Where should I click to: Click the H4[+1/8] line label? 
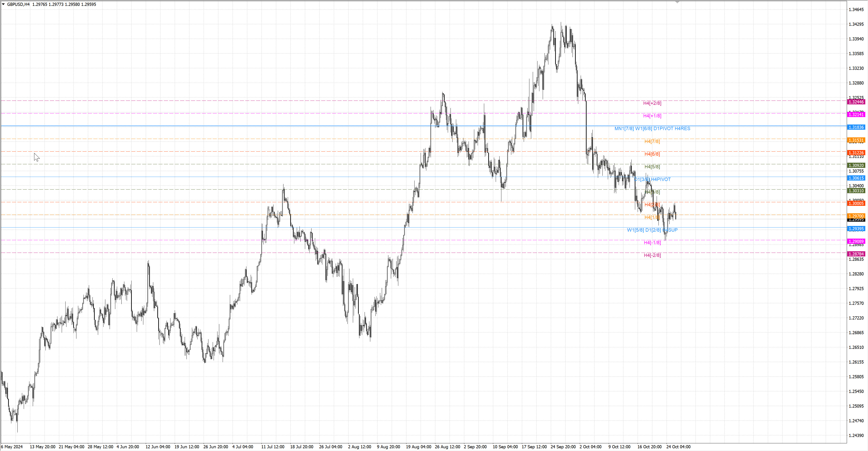(652, 116)
